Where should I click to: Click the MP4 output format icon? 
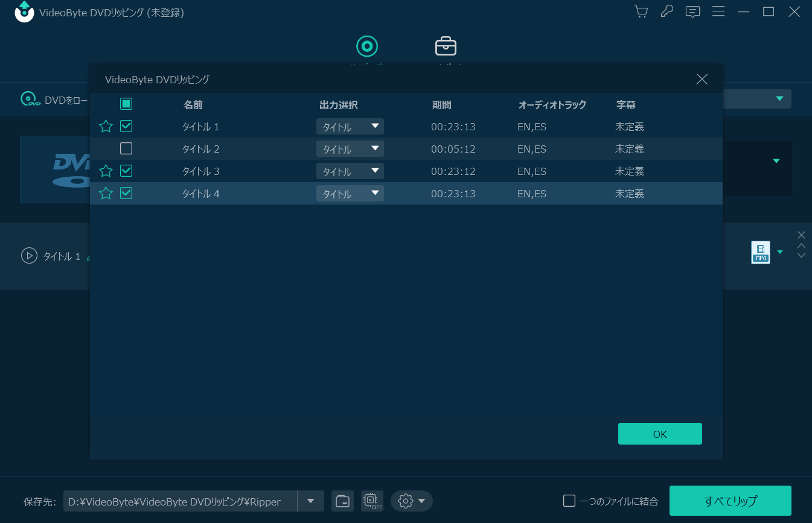click(761, 252)
